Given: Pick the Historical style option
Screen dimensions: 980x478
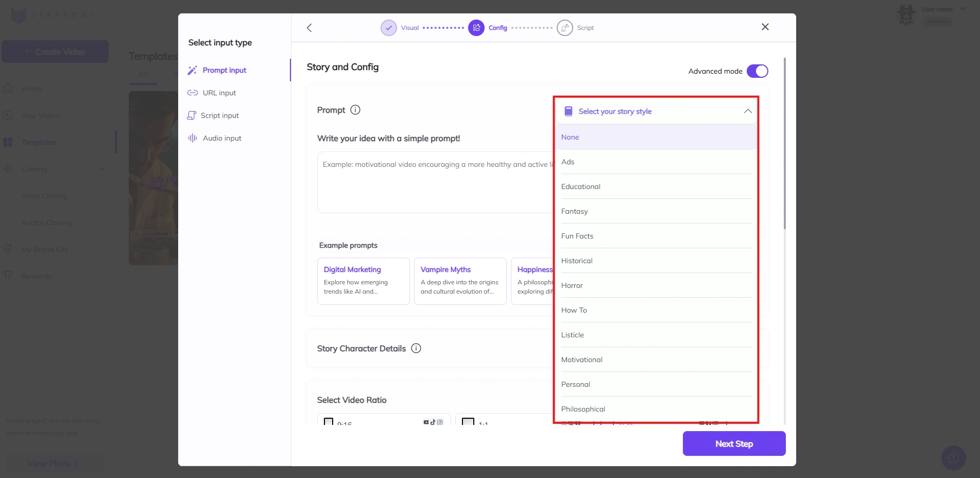Looking at the screenshot, I should tap(656, 261).
